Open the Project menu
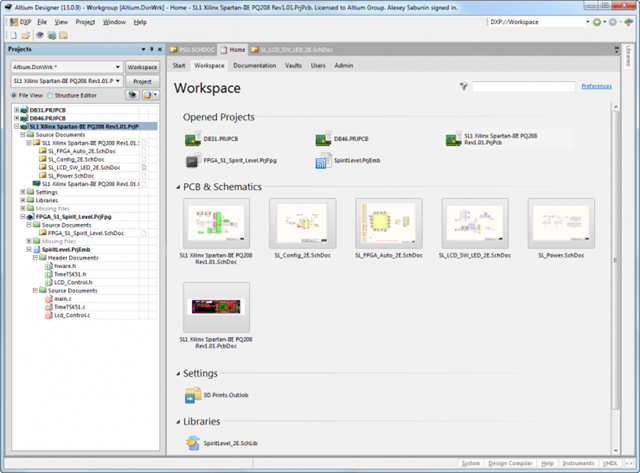640x473 pixels. click(85, 22)
